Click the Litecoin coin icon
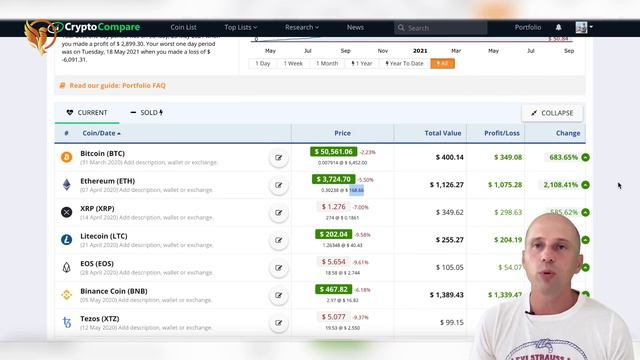This screenshot has width=640, height=360. (67, 240)
